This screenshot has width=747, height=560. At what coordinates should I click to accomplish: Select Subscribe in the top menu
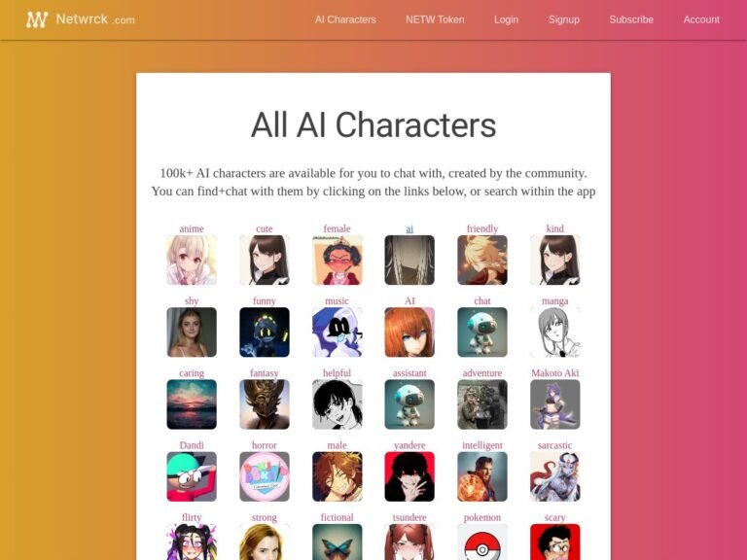pyautogui.click(x=631, y=19)
